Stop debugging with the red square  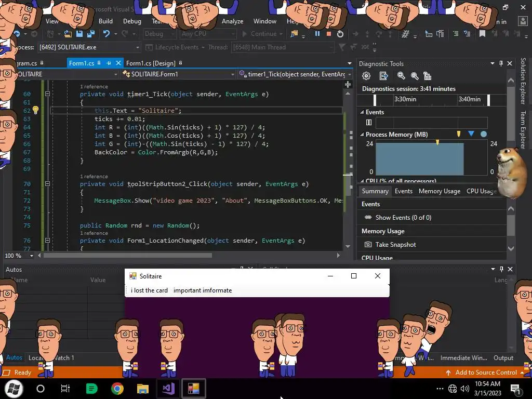coord(328,34)
